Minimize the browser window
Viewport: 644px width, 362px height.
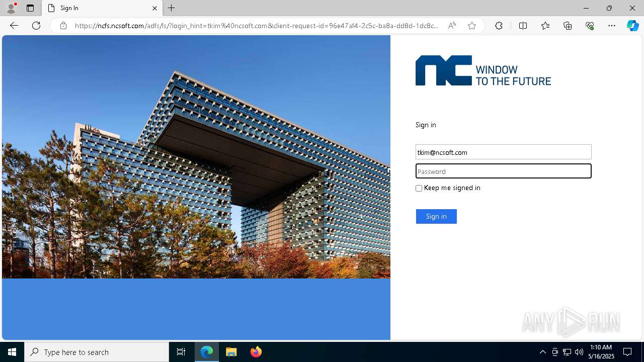(586, 8)
